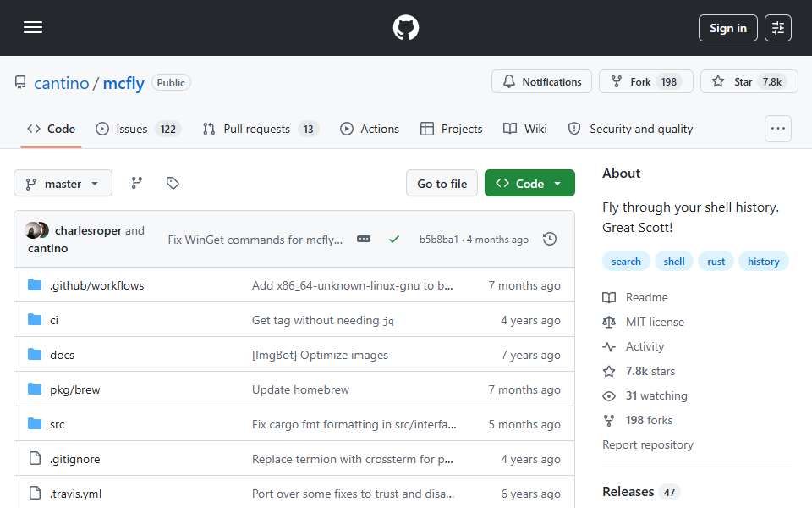The image size is (812, 508).
Task: Open the hamburger navigation menu
Action: [x=33, y=27]
